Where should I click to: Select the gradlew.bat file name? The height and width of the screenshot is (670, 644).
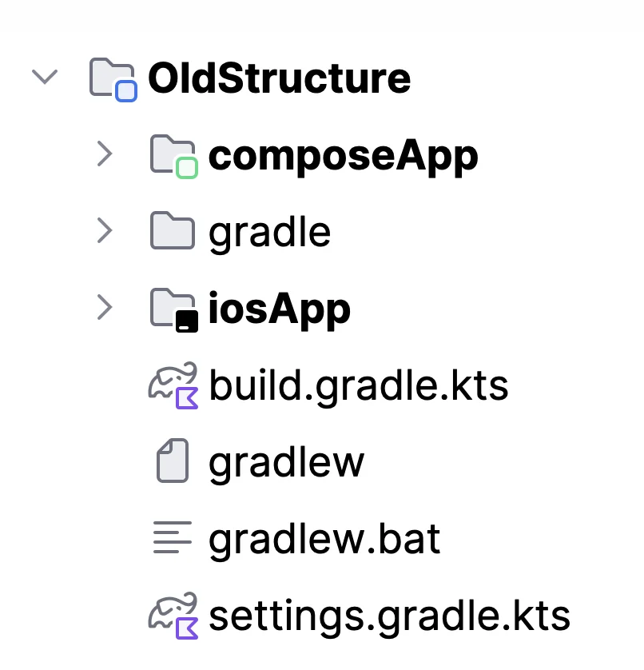[x=324, y=539]
